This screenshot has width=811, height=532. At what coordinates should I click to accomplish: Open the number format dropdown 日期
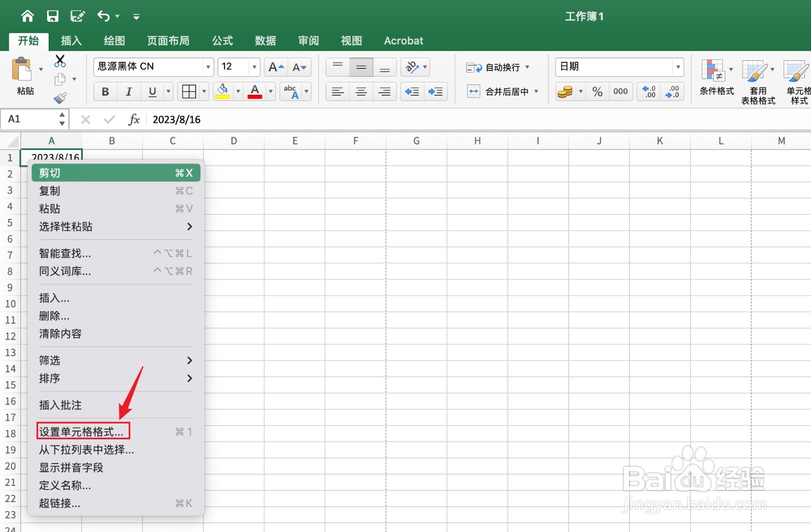pyautogui.click(x=678, y=67)
